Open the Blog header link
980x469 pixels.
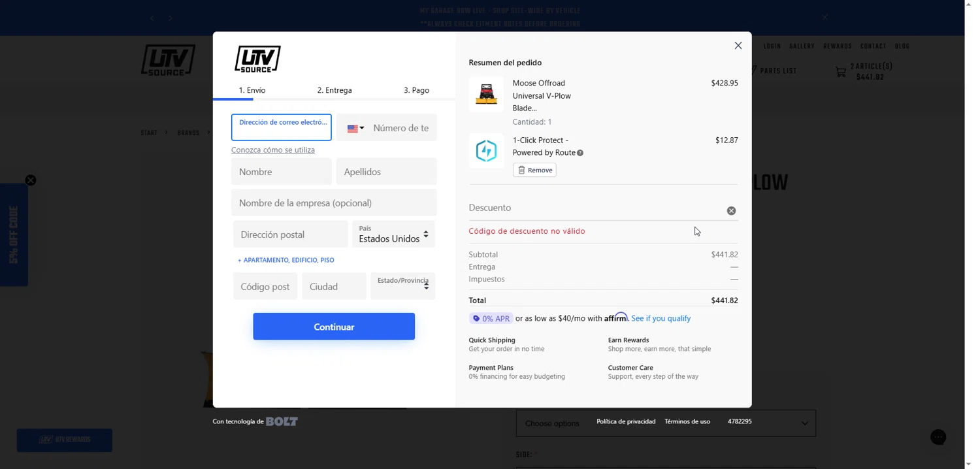pos(902,47)
